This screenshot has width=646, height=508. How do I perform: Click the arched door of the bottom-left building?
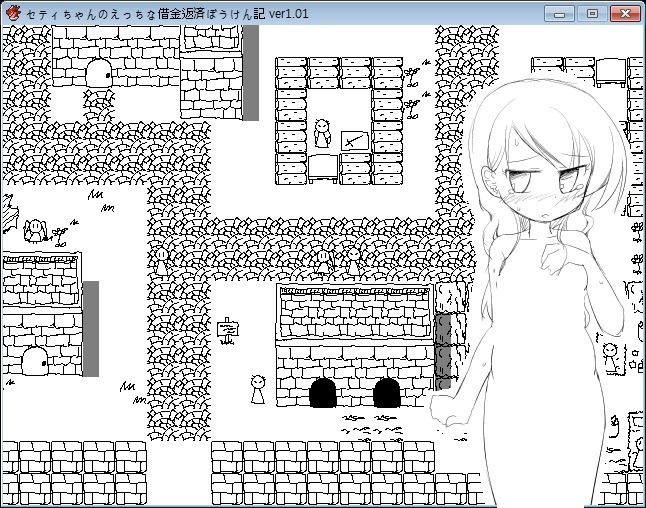tap(35, 361)
